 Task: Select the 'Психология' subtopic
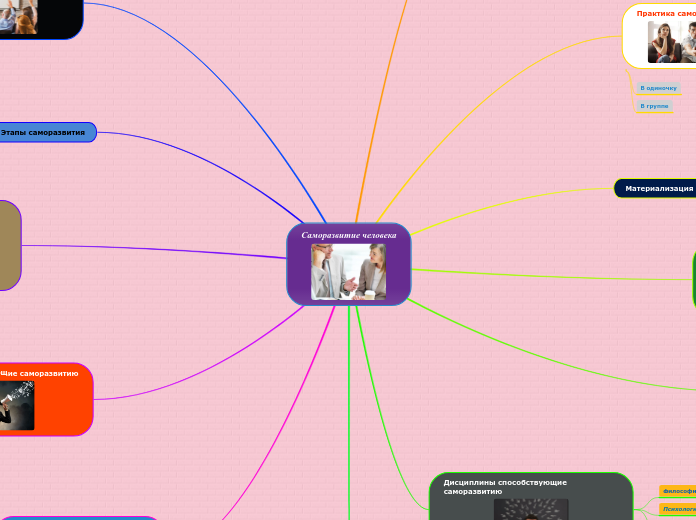point(678,509)
